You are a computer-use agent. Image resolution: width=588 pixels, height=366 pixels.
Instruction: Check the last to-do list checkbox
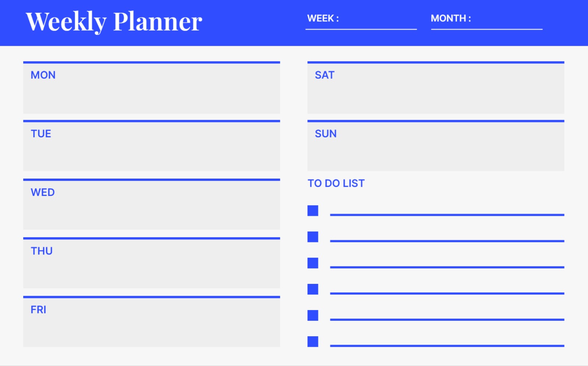(x=313, y=342)
